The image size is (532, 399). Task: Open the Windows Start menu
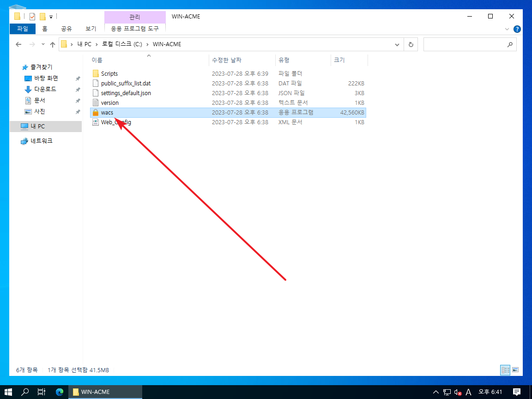click(8, 392)
